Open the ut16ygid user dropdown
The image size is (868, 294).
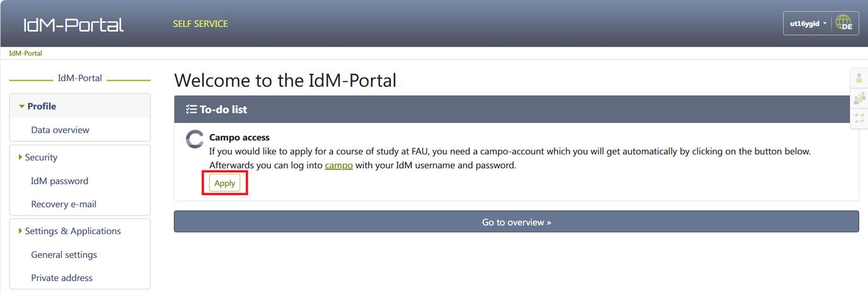[x=808, y=24]
